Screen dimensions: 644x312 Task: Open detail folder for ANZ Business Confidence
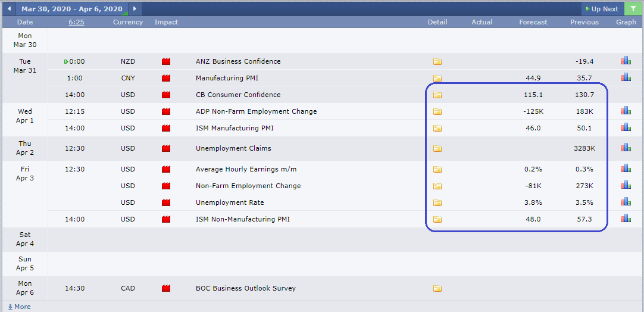point(437,62)
